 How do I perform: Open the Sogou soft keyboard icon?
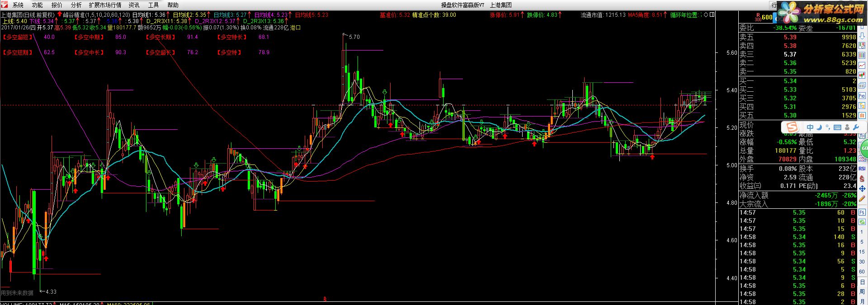tap(837, 127)
